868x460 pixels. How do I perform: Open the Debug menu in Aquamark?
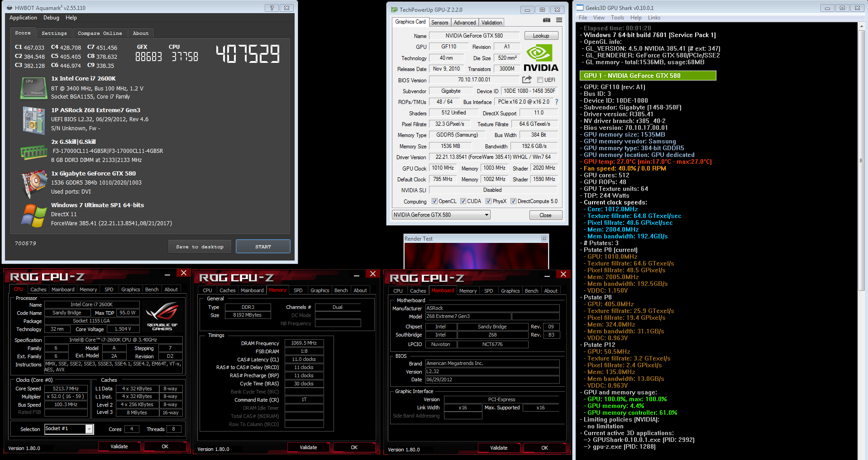(x=51, y=18)
